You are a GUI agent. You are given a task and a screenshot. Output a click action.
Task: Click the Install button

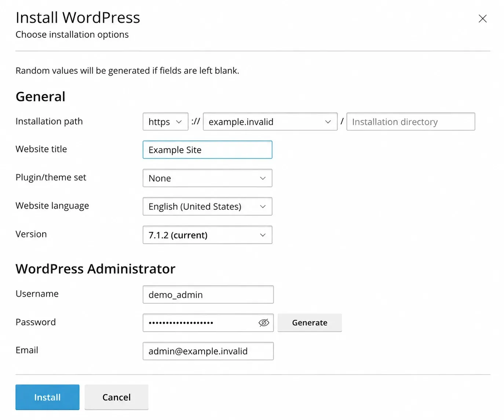(47, 397)
